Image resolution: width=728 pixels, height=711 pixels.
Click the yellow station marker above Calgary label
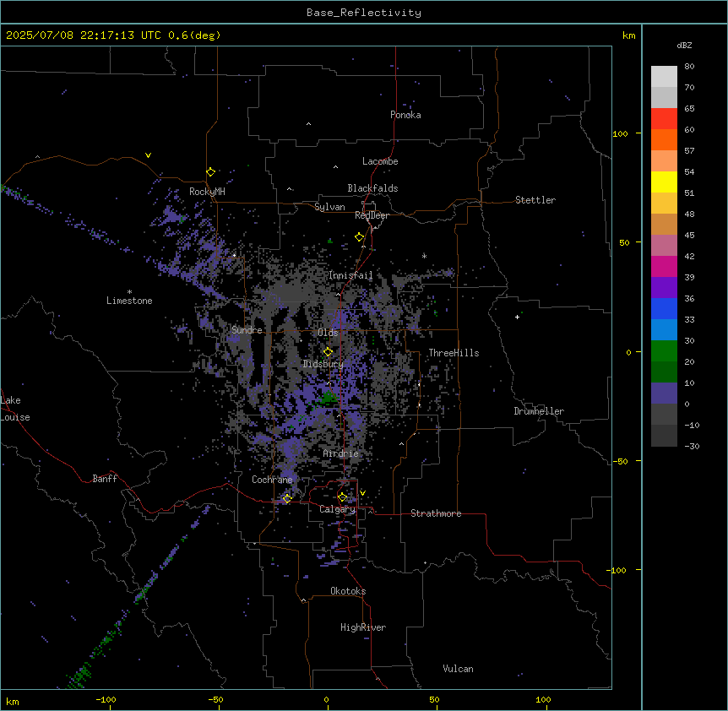click(342, 497)
